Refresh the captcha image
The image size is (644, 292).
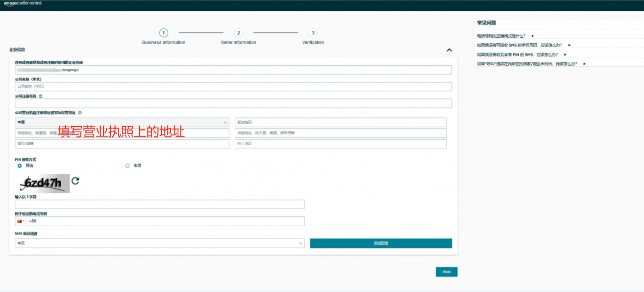pos(75,181)
